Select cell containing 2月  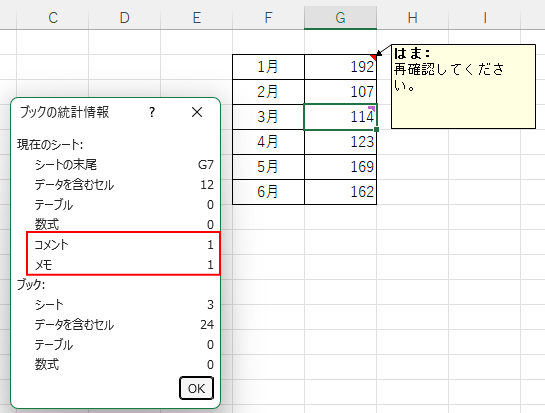click(x=268, y=92)
